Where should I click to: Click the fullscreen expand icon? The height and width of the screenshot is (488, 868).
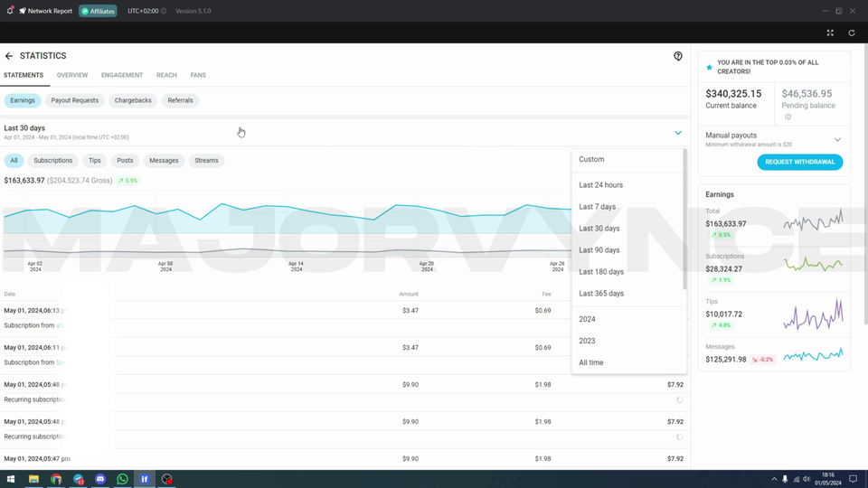(830, 33)
